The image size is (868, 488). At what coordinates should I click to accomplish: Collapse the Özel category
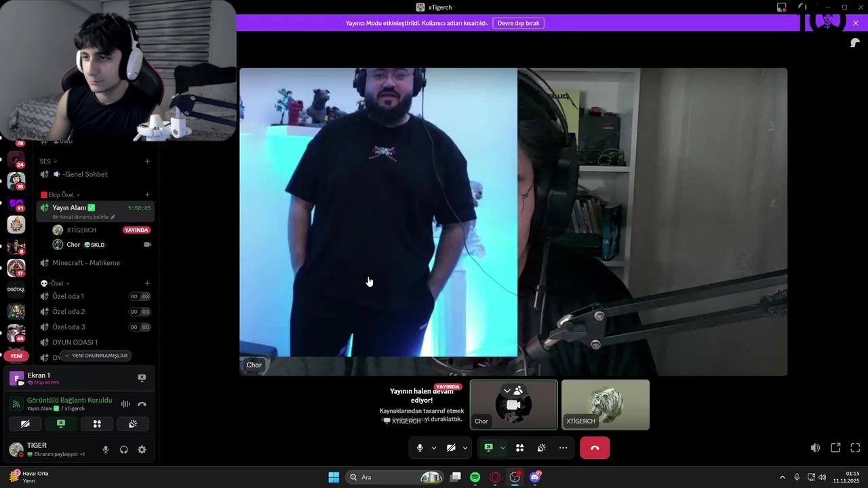pyautogui.click(x=55, y=283)
